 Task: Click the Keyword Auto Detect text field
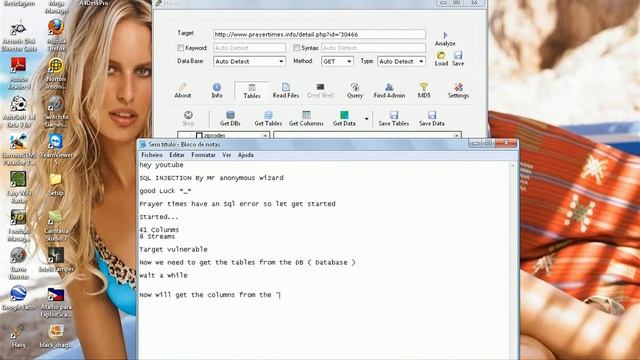[249, 48]
